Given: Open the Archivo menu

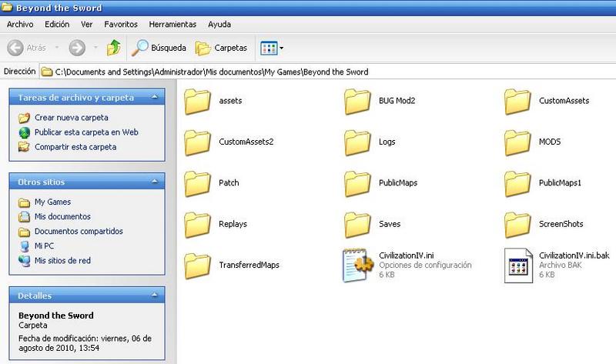Looking at the screenshot, I should pyautogui.click(x=19, y=24).
